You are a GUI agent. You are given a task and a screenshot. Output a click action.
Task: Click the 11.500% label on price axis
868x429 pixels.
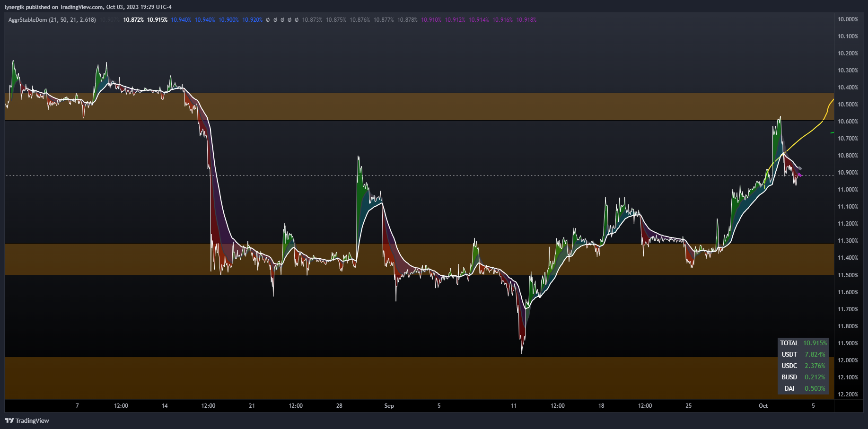click(848, 275)
